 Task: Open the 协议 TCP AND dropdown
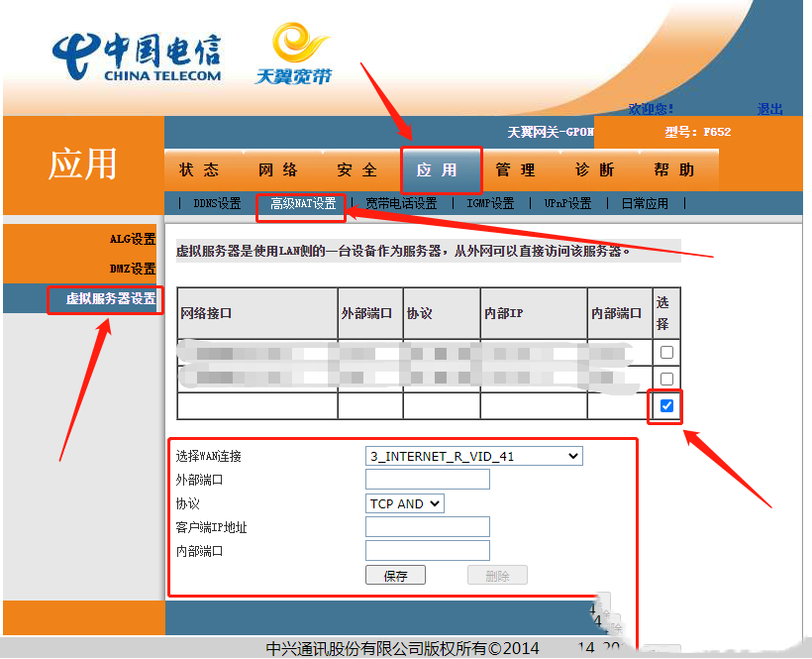point(404,503)
